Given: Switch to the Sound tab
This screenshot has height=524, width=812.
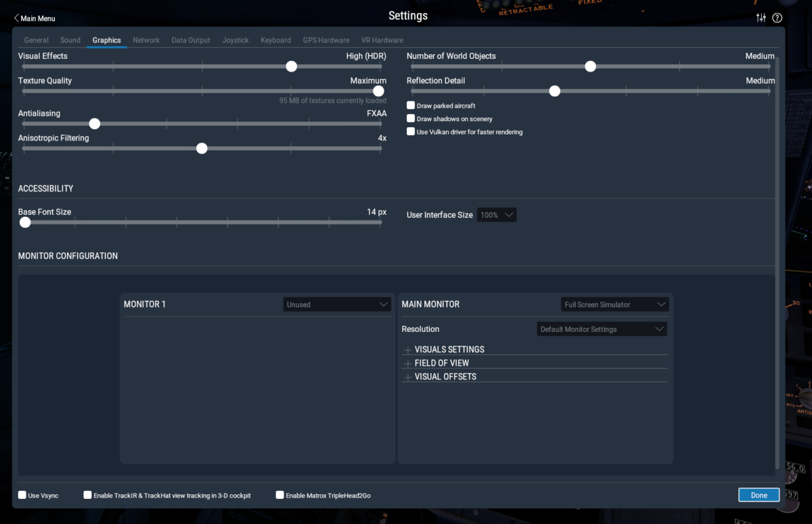Looking at the screenshot, I should (x=70, y=40).
